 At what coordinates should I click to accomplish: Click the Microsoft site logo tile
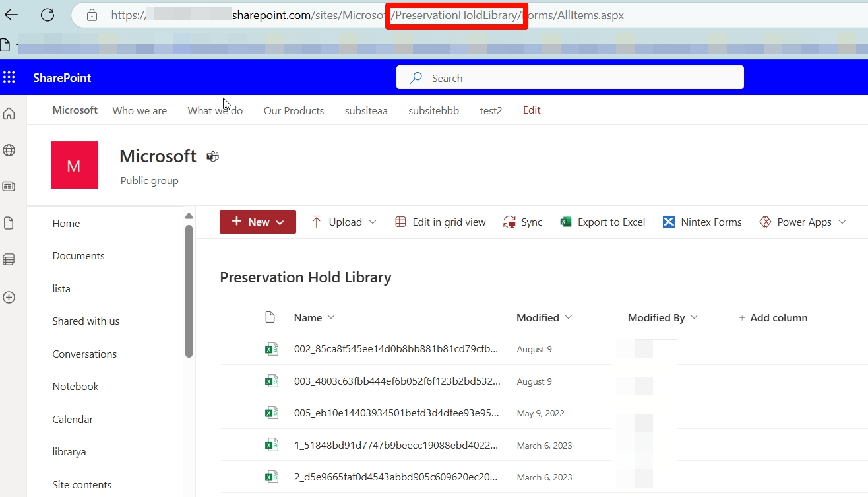pos(75,165)
